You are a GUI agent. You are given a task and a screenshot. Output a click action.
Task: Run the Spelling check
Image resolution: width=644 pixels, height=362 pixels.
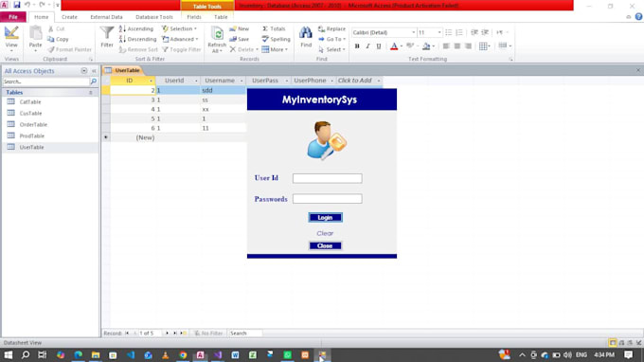click(276, 39)
